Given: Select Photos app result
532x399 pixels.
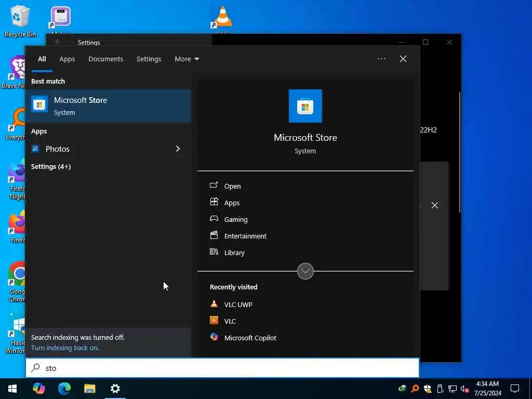Looking at the screenshot, I should pyautogui.click(x=57, y=149).
